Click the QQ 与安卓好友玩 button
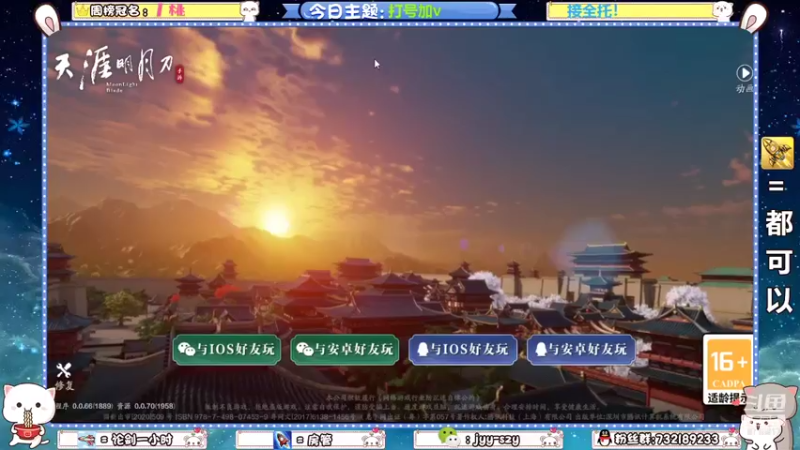This screenshot has height=450, width=800. [581, 349]
